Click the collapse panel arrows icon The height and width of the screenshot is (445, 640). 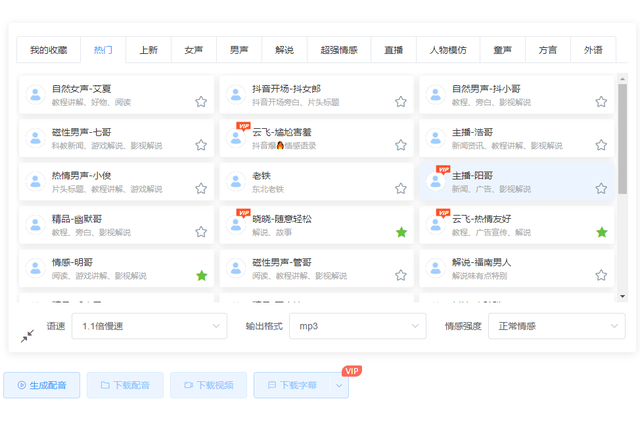pos(27,337)
